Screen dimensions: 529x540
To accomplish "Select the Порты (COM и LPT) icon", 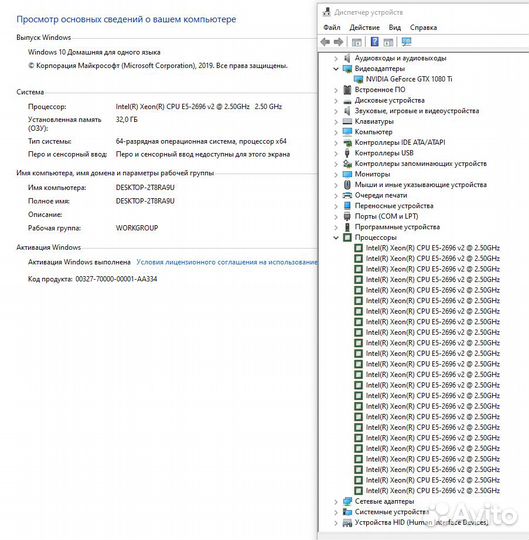I will (x=347, y=216).
